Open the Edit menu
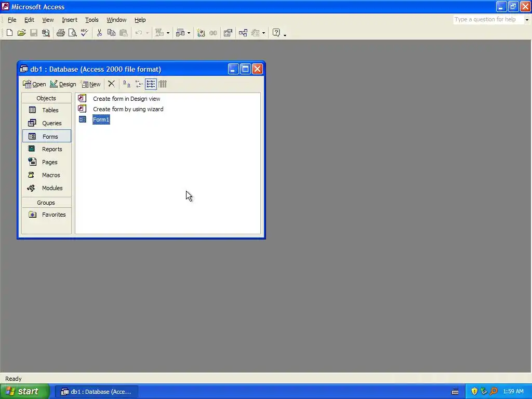Image resolution: width=532 pixels, height=399 pixels. 29,20
